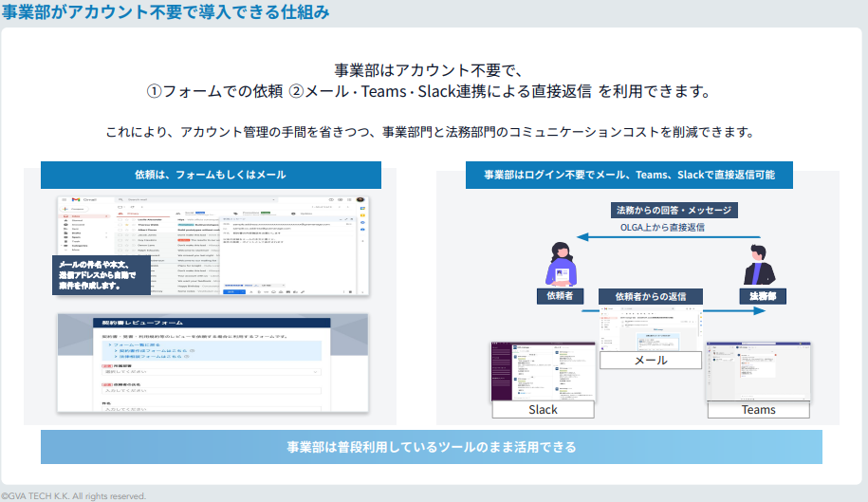Viewport: 868px width, 502px height.
Task: Select the メール reply screenshot thumbnail
Action: pos(651,327)
